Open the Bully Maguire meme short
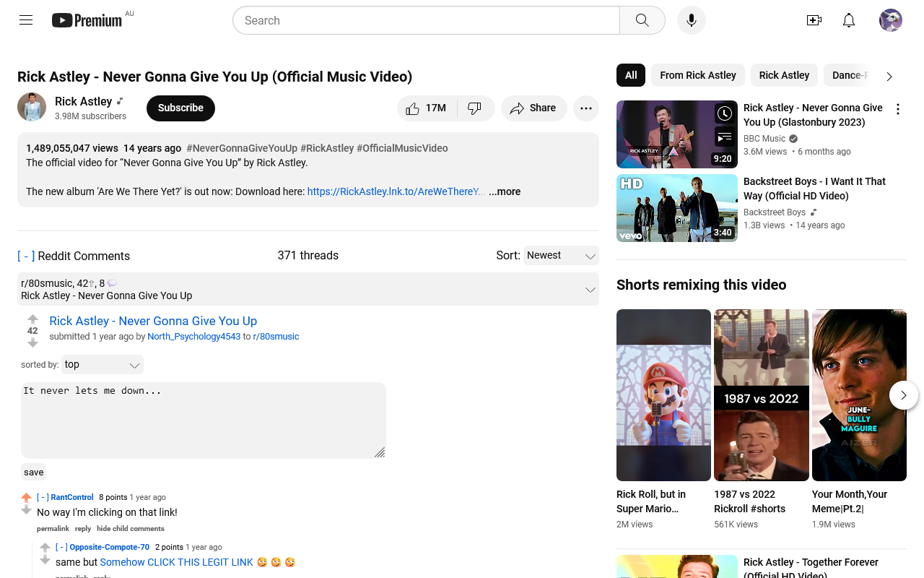The height and width of the screenshot is (578, 924). [859, 395]
